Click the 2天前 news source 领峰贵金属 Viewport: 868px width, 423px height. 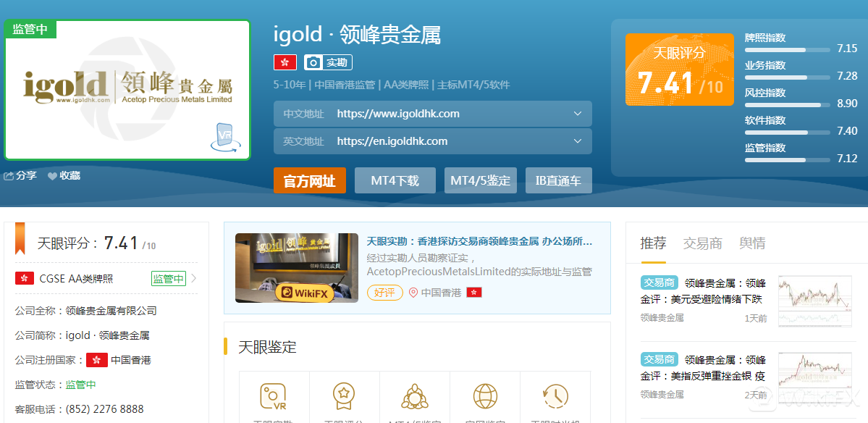[x=662, y=394]
